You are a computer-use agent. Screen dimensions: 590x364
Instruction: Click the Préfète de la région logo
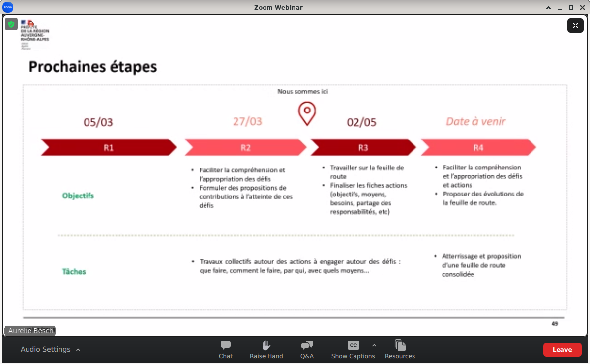coord(34,34)
